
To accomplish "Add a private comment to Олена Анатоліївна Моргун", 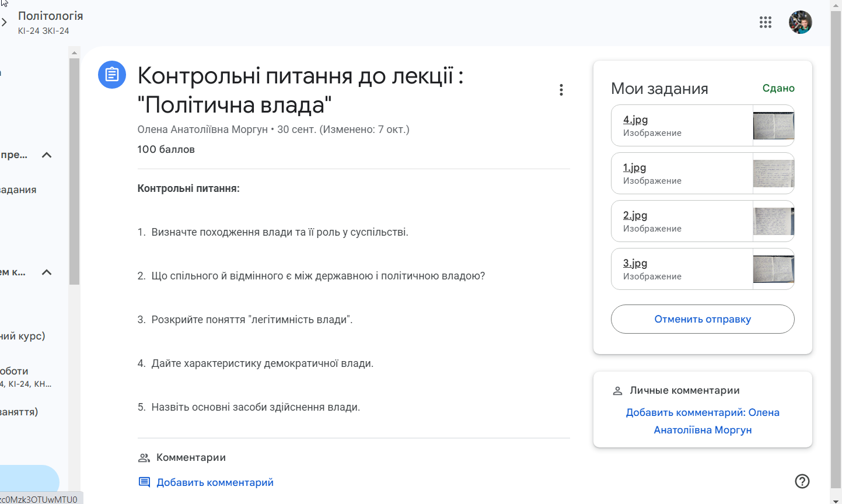I will (702, 421).
